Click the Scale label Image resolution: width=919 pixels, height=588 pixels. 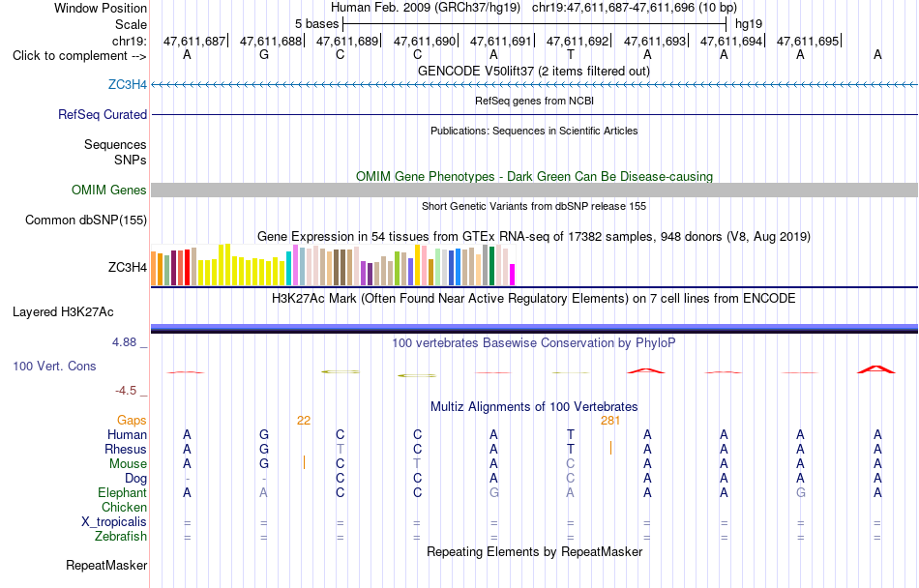point(131,24)
